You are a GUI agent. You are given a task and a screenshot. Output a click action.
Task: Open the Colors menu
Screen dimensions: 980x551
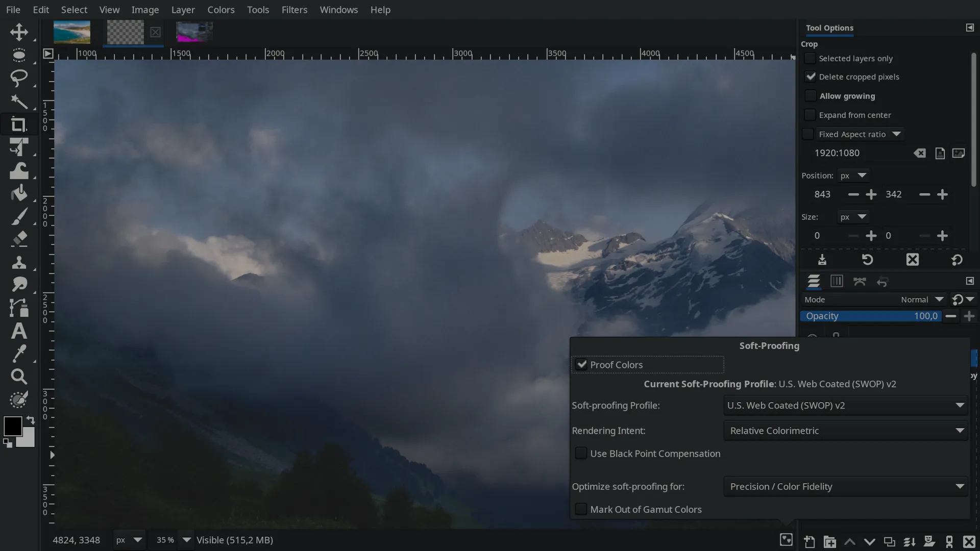point(220,9)
